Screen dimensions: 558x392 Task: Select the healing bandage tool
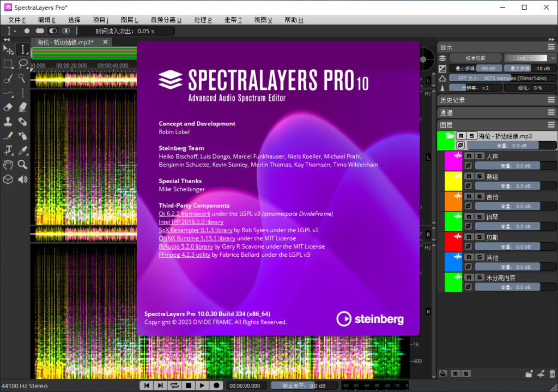click(x=23, y=122)
